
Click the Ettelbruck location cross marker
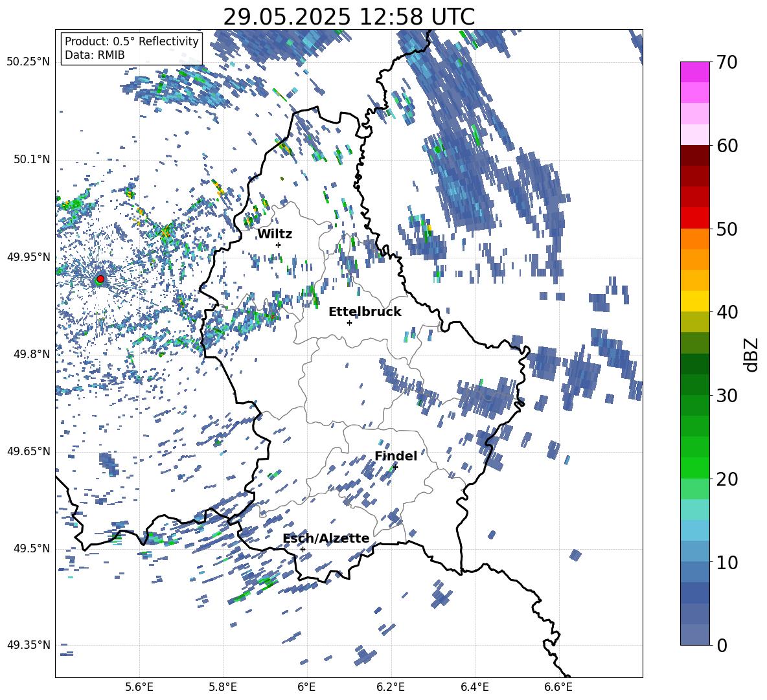pos(349,322)
